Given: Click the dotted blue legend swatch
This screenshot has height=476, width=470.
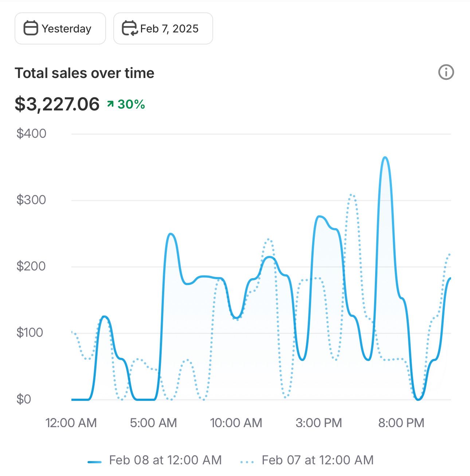Looking at the screenshot, I should [247, 462].
